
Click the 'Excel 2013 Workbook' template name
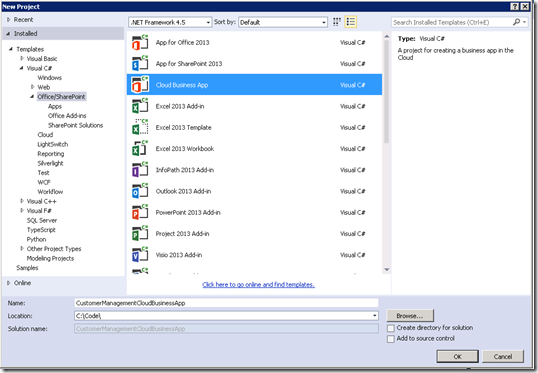tap(185, 149)
